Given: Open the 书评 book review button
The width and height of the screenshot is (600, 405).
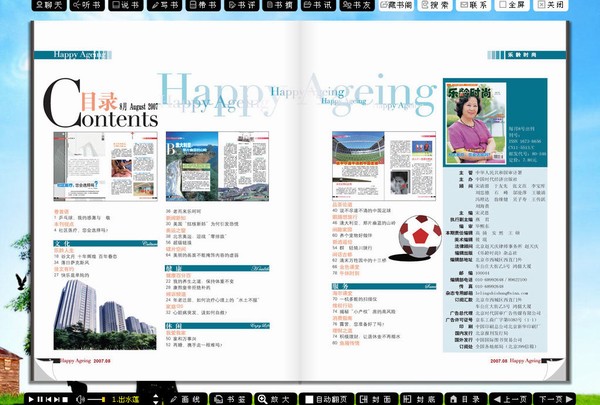Looking at the screenshot, I should click(241, 5).
